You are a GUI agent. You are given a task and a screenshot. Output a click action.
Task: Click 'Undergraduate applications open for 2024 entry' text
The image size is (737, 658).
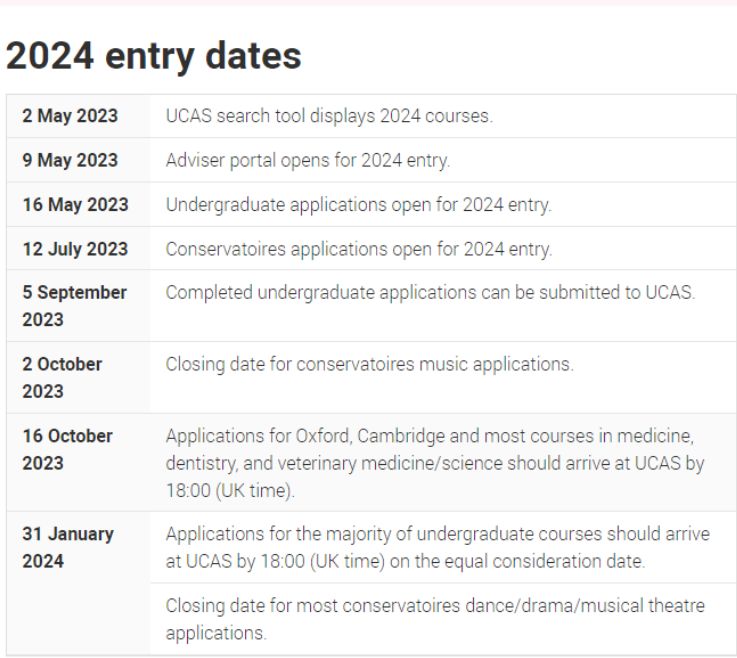pyautogui.click(x=359, y=205)
